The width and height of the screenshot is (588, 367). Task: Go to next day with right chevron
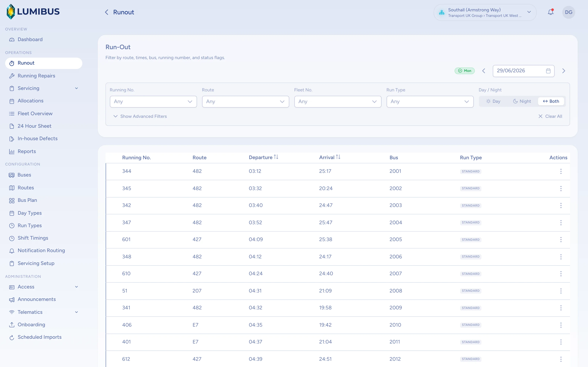click(564, 71)
